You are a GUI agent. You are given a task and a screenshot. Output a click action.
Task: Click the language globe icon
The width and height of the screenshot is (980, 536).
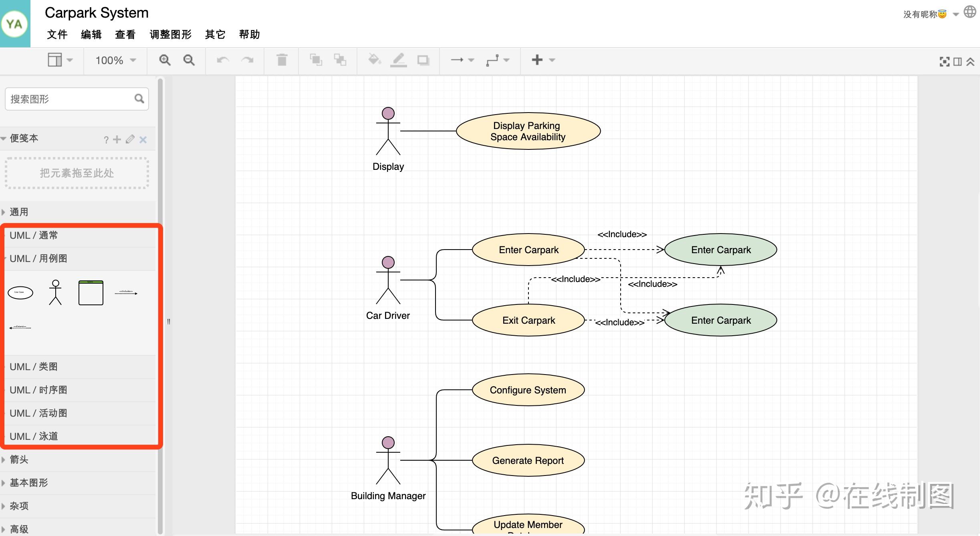coord(970,12)
